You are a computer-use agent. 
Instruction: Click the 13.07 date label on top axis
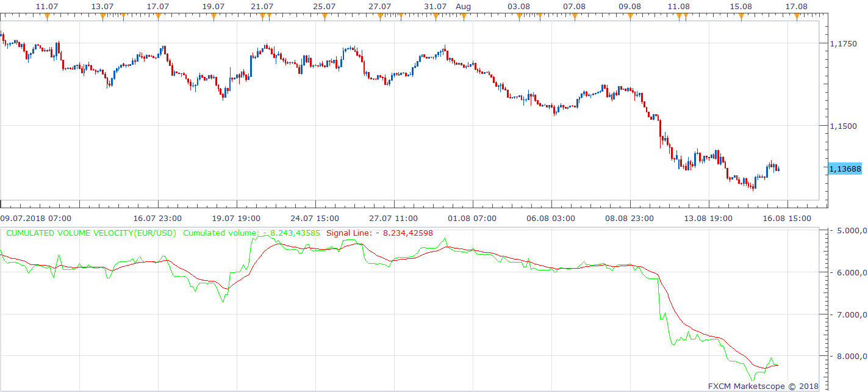[102, 6]
